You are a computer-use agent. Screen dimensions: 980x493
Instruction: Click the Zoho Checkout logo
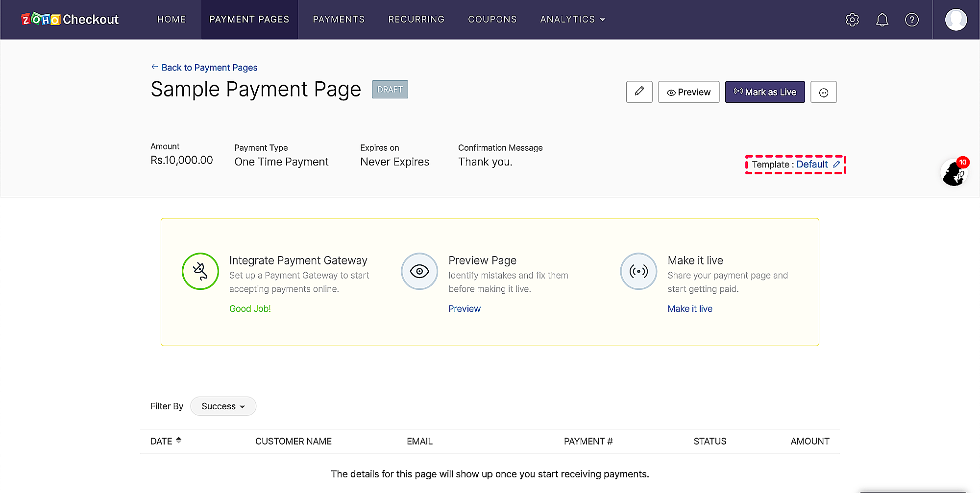70,20
